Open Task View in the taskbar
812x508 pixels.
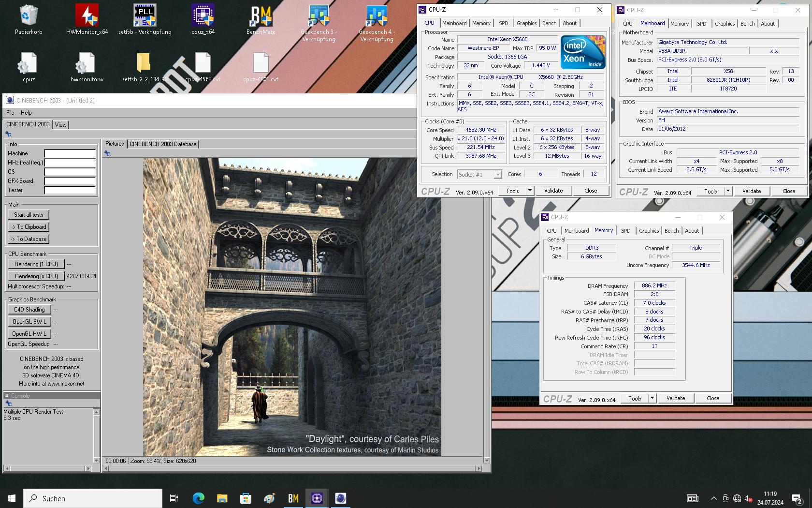tap(174, 498)
